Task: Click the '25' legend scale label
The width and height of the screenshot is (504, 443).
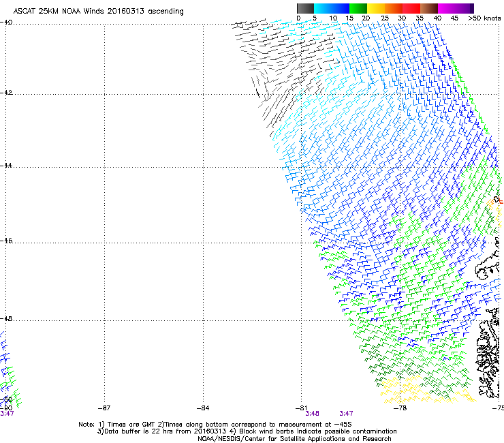Action: pyautogui.click(x=384, y=18)
